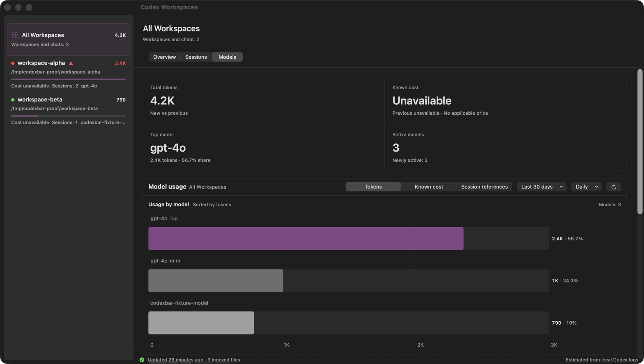Click the red status dot for workspace-alpha
Viewport: 644px width, 364px height.
13,63
